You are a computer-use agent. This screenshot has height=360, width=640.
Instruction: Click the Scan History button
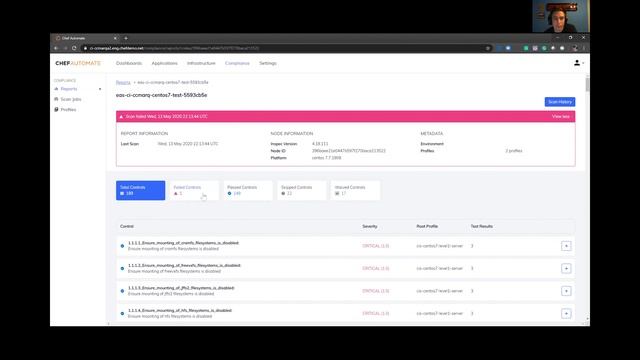(x=560, y=102)
